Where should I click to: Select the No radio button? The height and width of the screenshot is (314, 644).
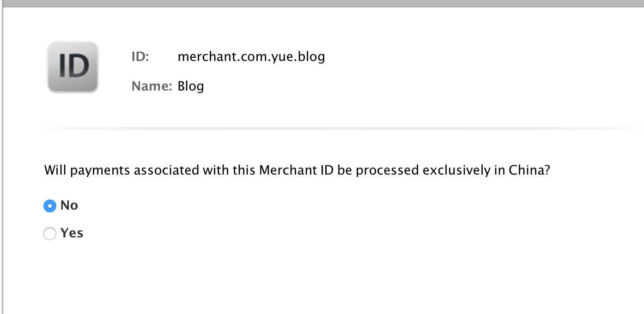(50, 206)
